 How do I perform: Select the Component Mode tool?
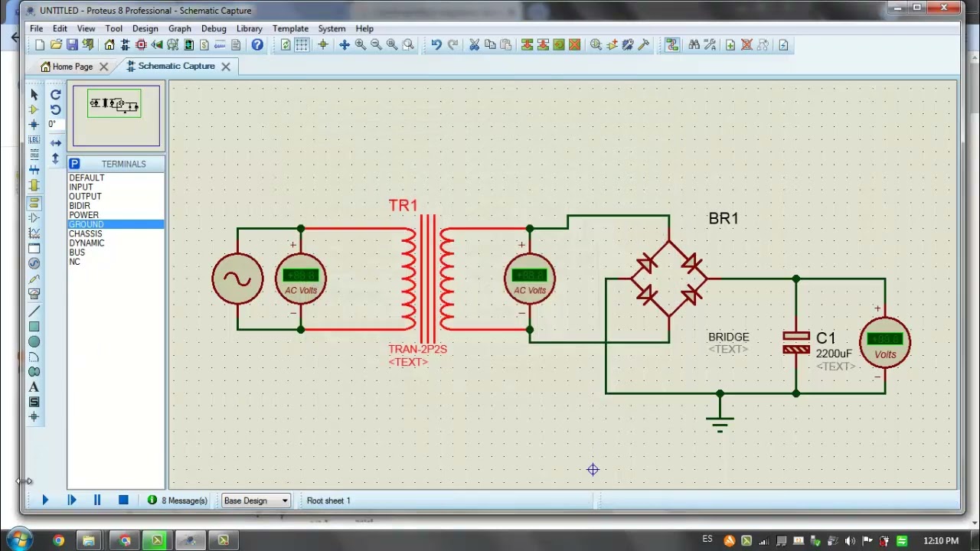click(x=34, y=109)
